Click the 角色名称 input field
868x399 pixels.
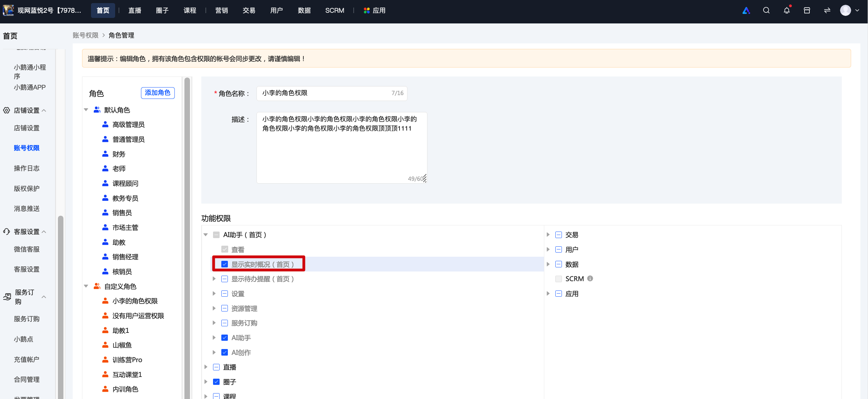point(332,93)
